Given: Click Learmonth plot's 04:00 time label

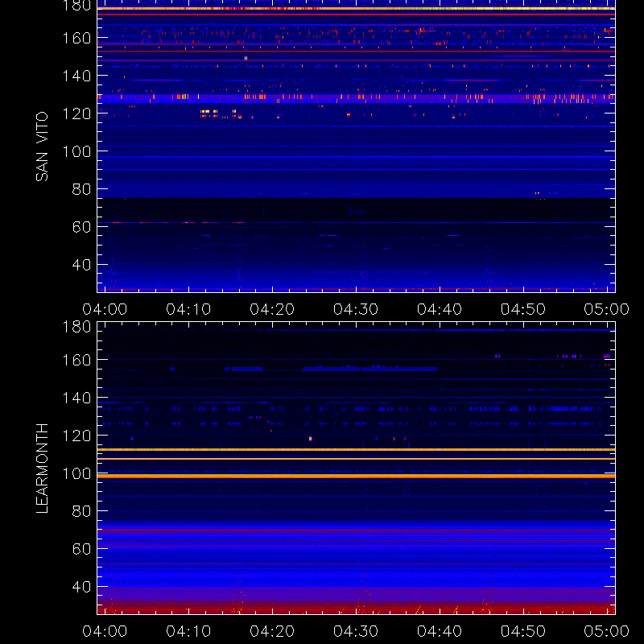Looking at the screenshot, I should coord(105,631).
